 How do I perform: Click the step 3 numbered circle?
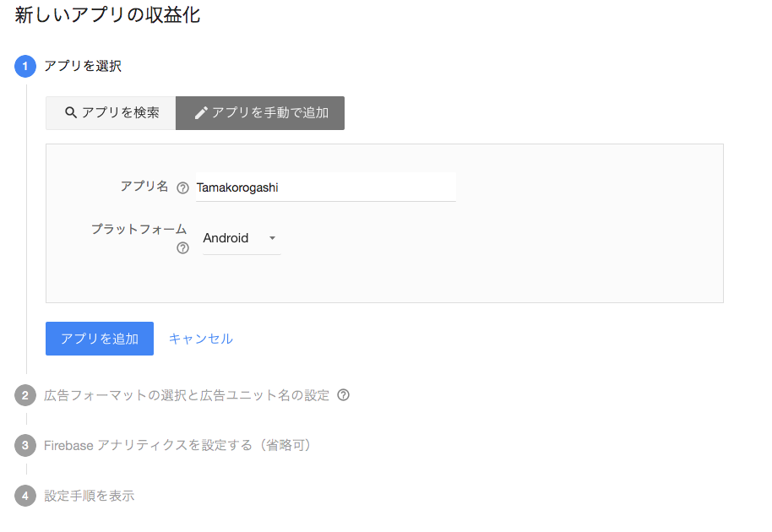coord(24,446)
